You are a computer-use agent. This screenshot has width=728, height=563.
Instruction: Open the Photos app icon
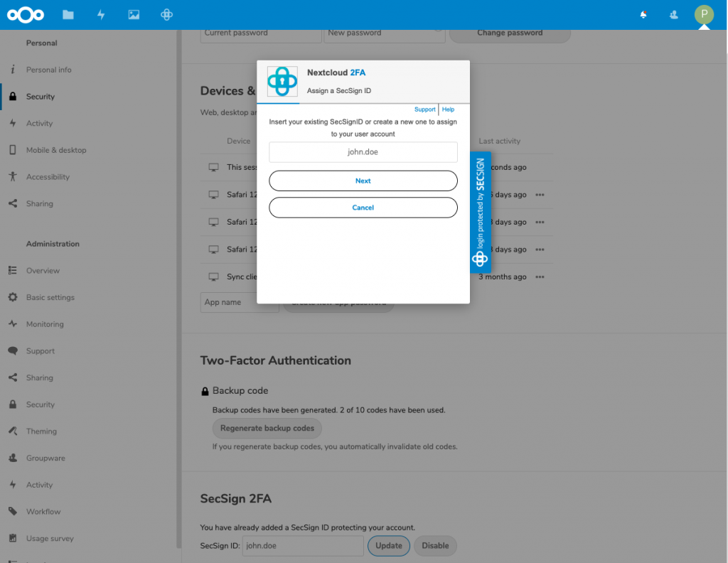134,14
